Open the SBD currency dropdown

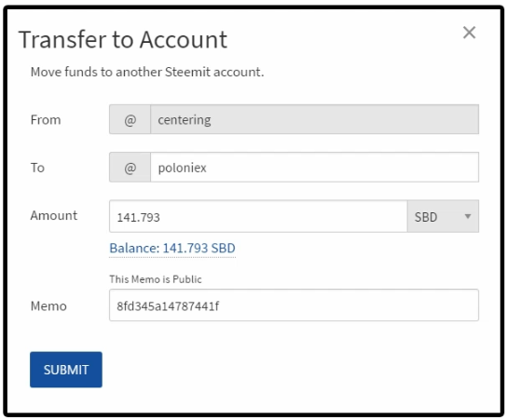point(443,216)
